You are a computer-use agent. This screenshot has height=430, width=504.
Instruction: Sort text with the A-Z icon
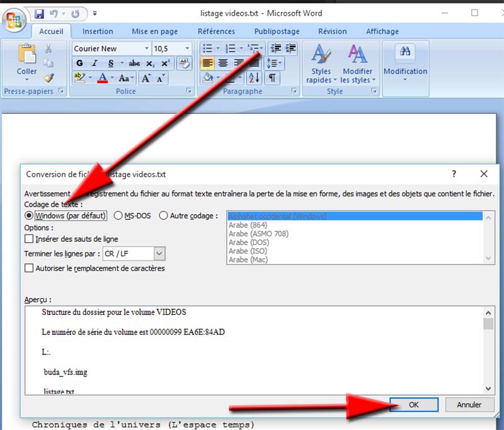(x=254, y=78)
